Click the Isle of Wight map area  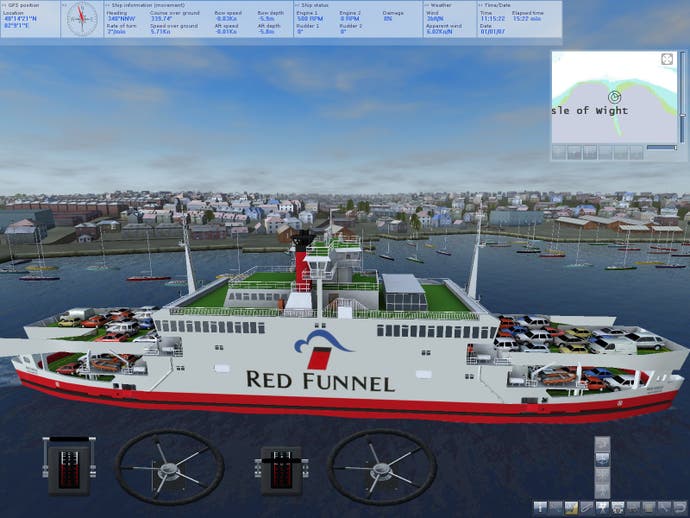614,97
